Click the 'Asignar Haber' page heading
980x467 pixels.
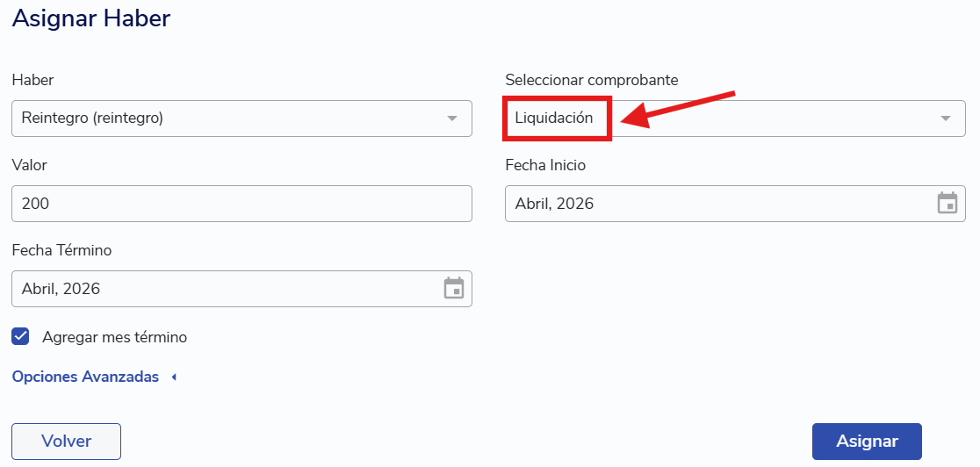[x=91, y=18]
